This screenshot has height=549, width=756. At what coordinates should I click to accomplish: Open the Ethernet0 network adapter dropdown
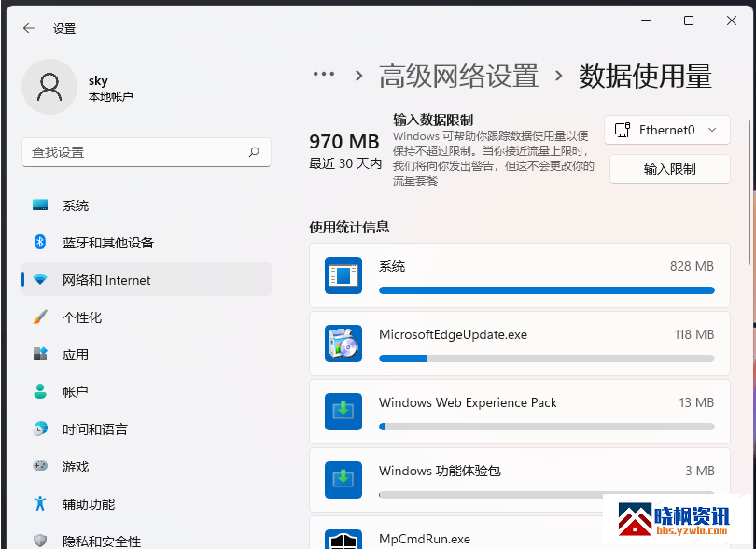click(666, 130)
